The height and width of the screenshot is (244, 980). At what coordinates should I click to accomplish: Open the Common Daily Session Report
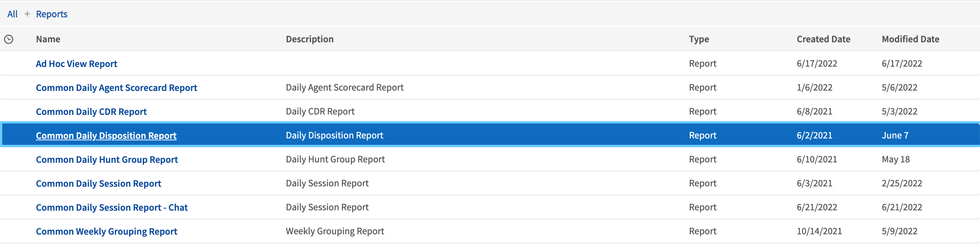(x=98, y=183)
